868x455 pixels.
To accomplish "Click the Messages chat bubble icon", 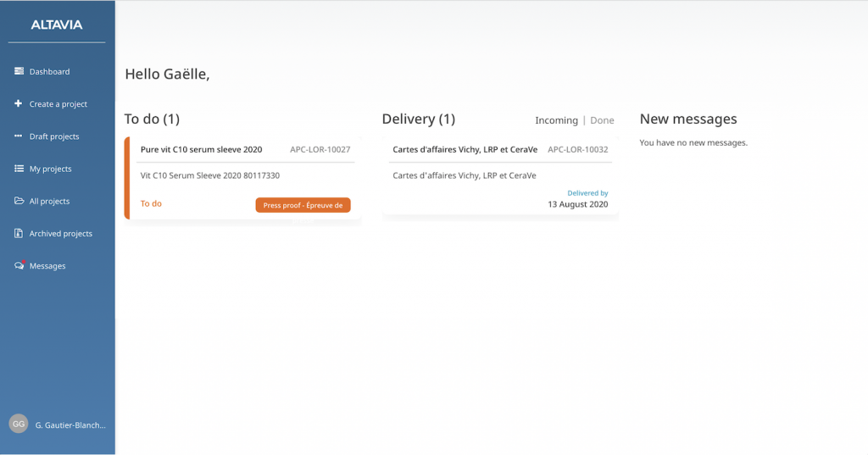I will (x=19, y=265).
